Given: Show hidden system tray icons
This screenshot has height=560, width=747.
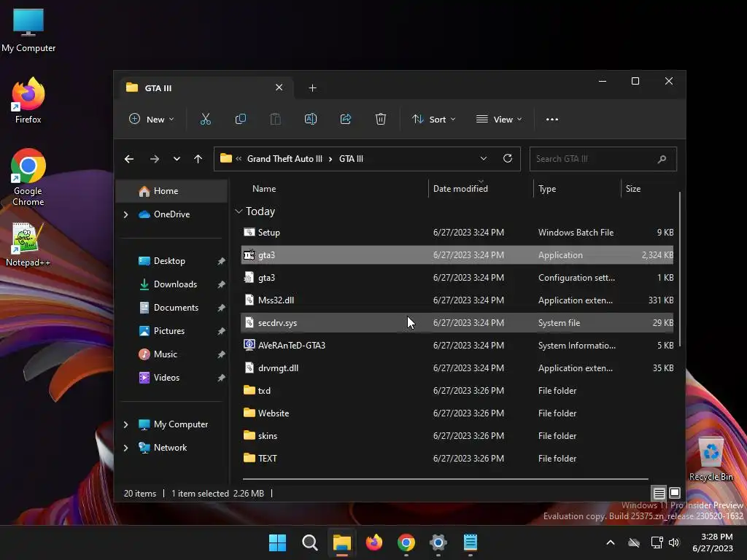Looking at the screenshot, I should pyautogui.click(x=611, y=542).
